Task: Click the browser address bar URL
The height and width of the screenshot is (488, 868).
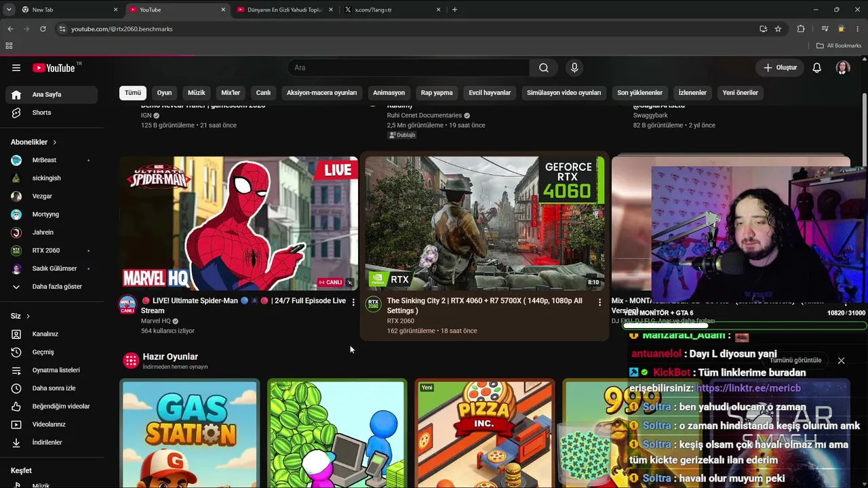Action: point(122,29)
